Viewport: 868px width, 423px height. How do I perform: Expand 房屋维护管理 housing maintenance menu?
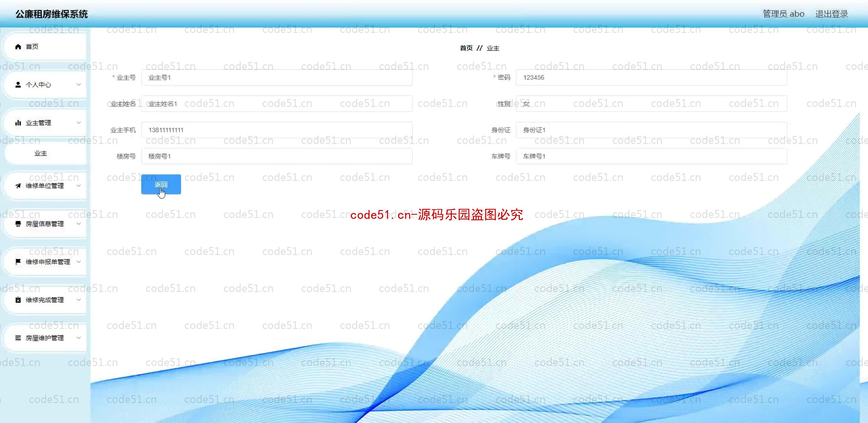point(46,338)
